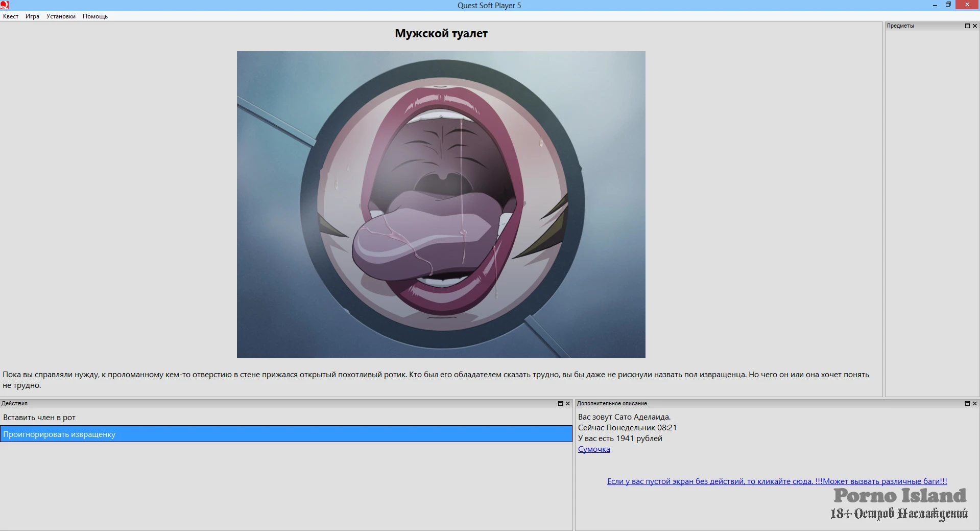Click the Quest Soft Player app icon
Screen dimensions: 980x531
click(x=5, y=5)
